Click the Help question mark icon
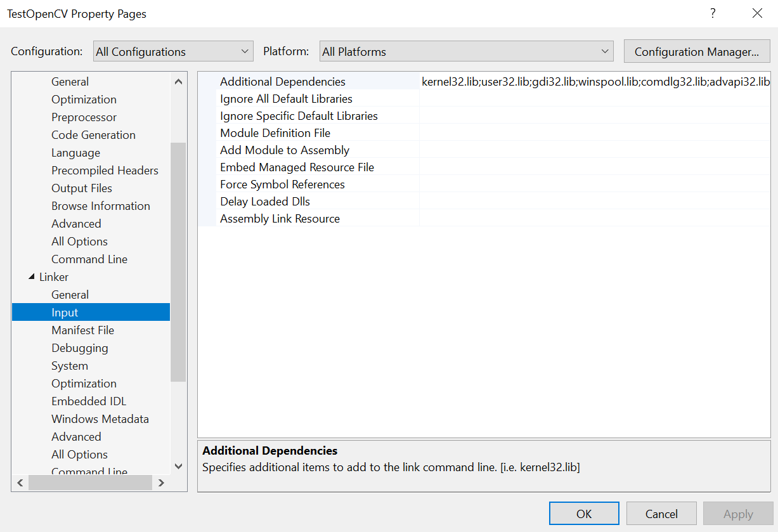The height and width of the screenshot is (532, 778). click(712, 13)
